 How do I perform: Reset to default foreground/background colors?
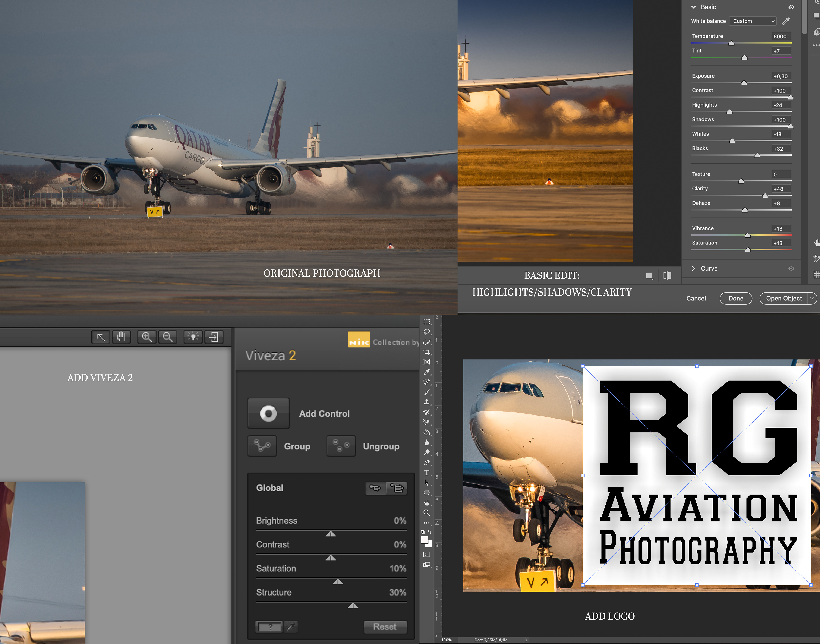pos(423,532)
